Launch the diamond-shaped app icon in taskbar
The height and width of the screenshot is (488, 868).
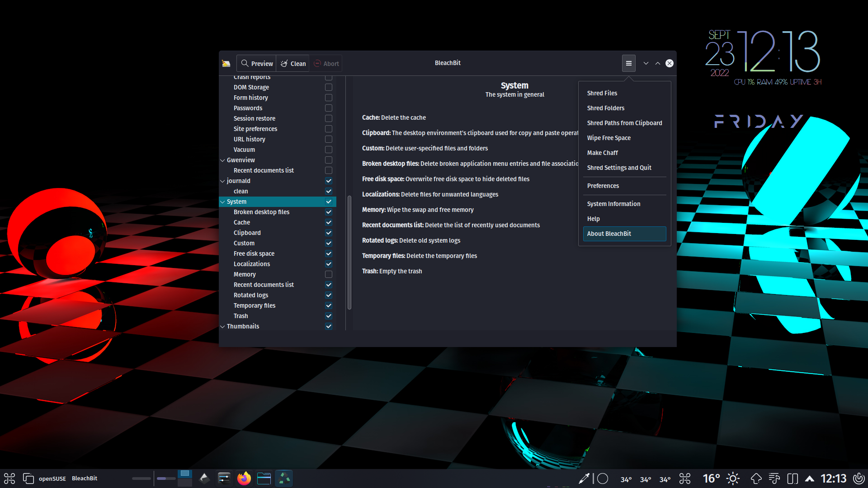[x=204, y=479]
